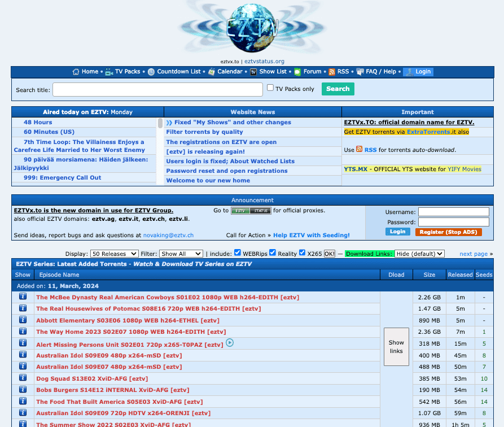Click the Calendar icon in navigation
Viewport: 504px width, 427px height.
(212, 72)
